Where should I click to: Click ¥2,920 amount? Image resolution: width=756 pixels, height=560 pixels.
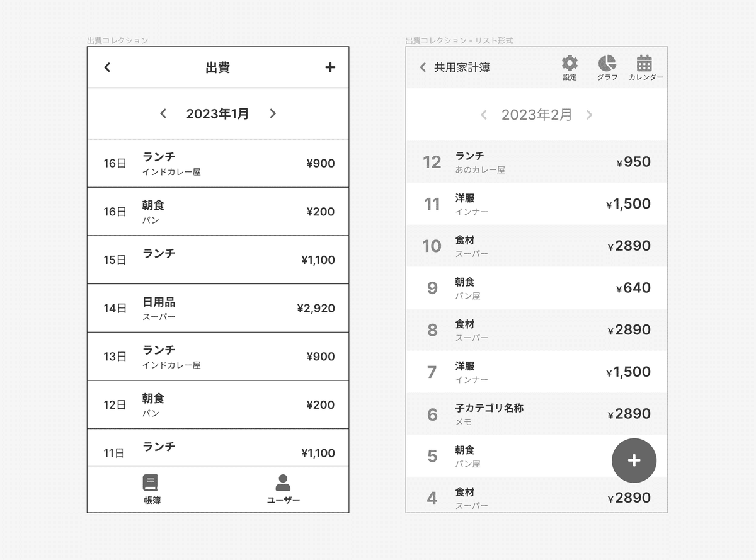(316, 308)
